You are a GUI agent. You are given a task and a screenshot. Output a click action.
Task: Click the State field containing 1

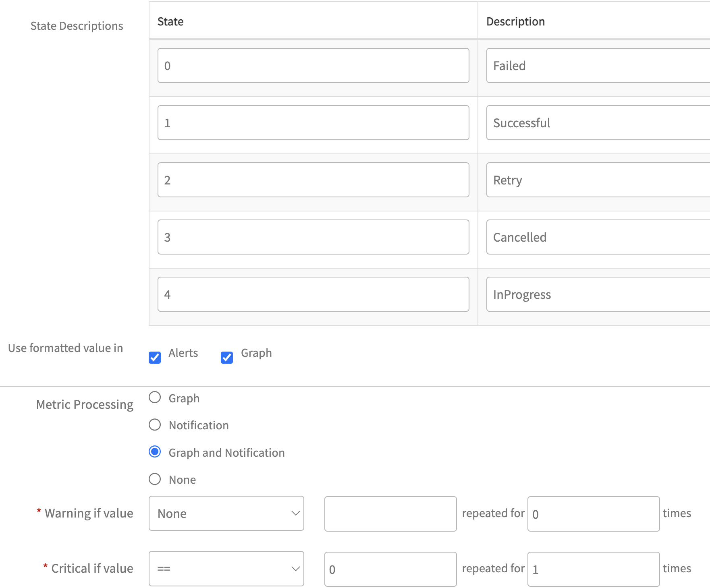point(313,123)
